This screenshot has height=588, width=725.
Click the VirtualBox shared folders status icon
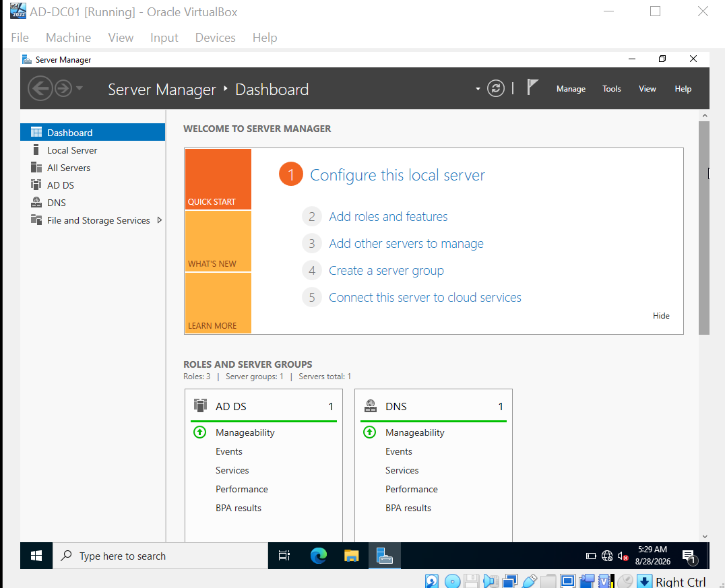pyautogui.click(x=548, y=581)
